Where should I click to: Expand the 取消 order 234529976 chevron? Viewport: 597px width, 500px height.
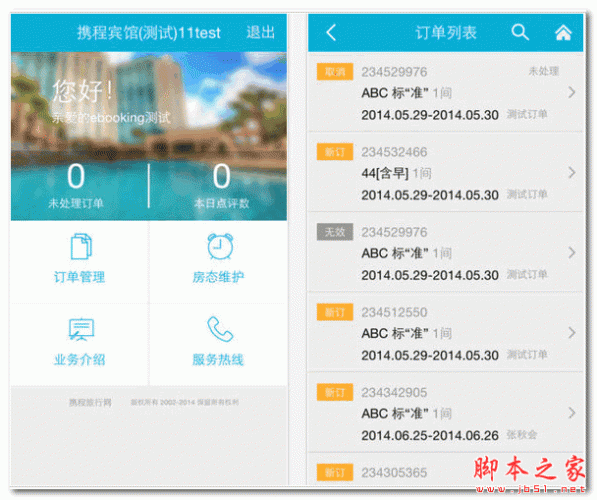(x=571, y=92)
